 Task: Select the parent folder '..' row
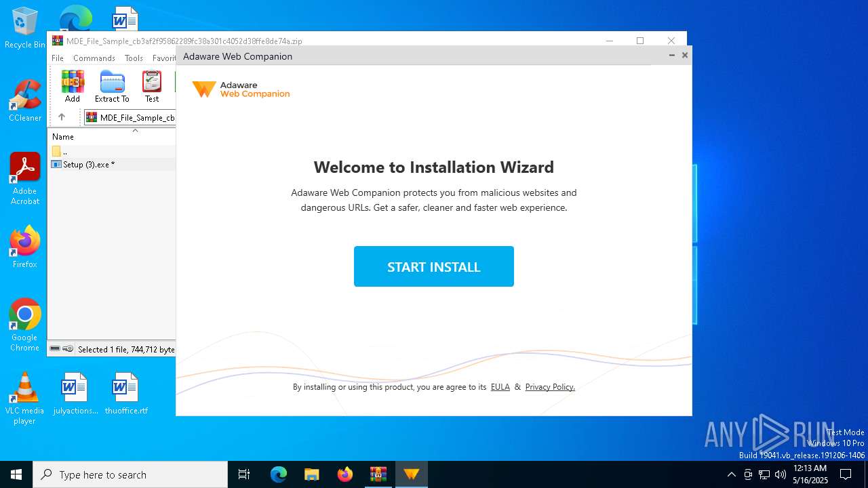tap(112, 151)
